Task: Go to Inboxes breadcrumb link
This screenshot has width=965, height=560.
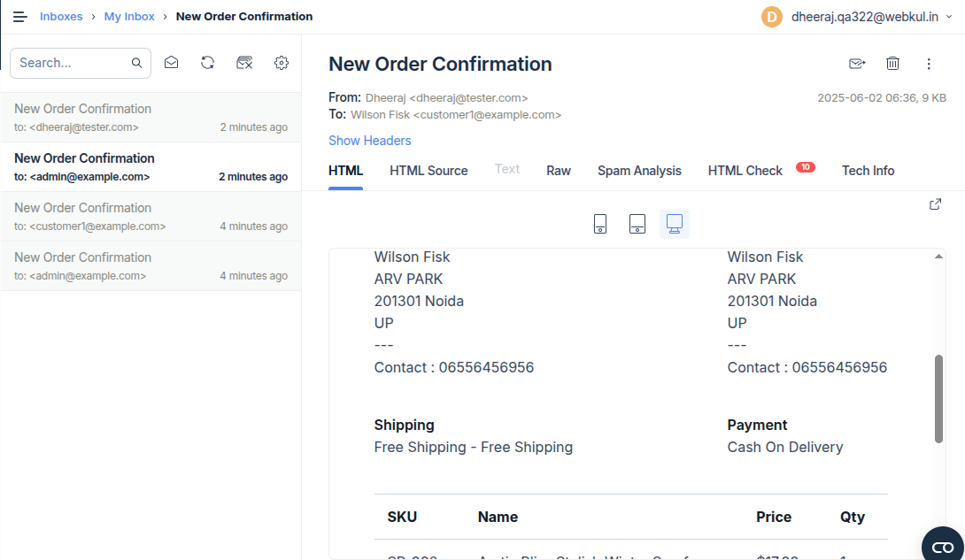Action: coord(61,17)
